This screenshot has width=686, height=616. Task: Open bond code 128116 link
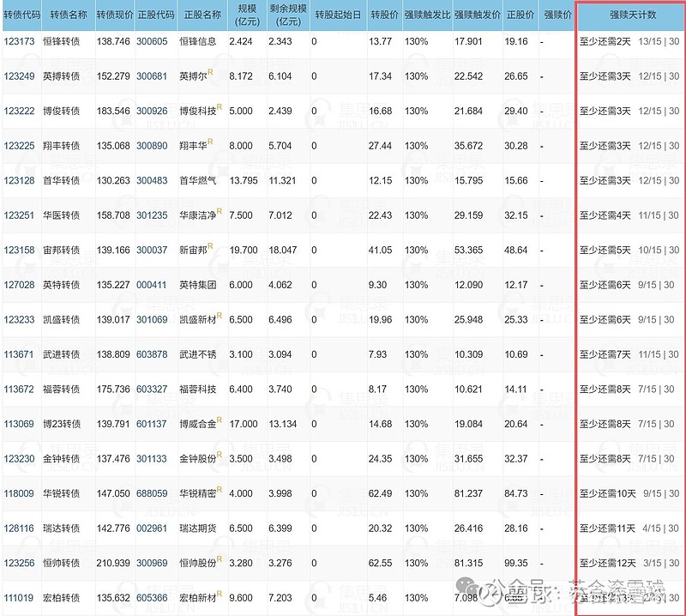[19, 528]
